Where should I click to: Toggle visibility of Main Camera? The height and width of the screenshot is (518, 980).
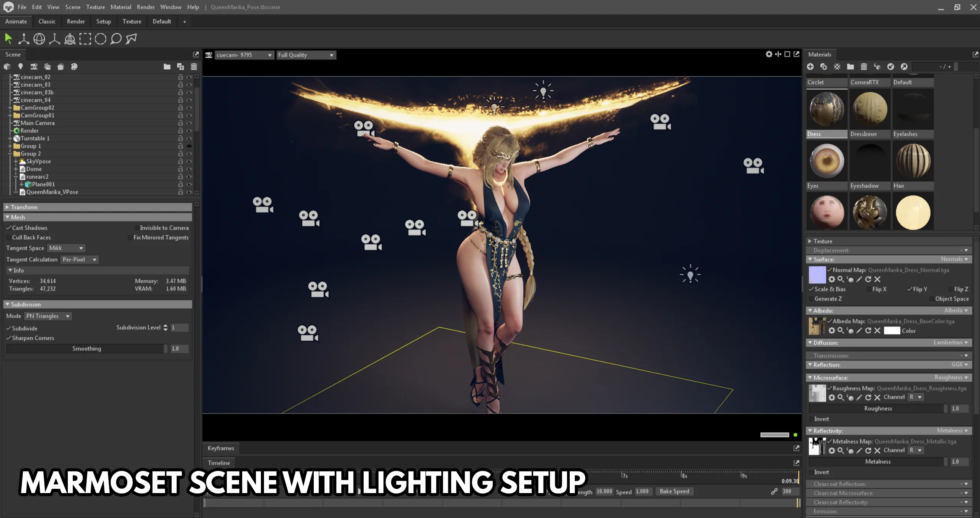(x=189, y=123)
